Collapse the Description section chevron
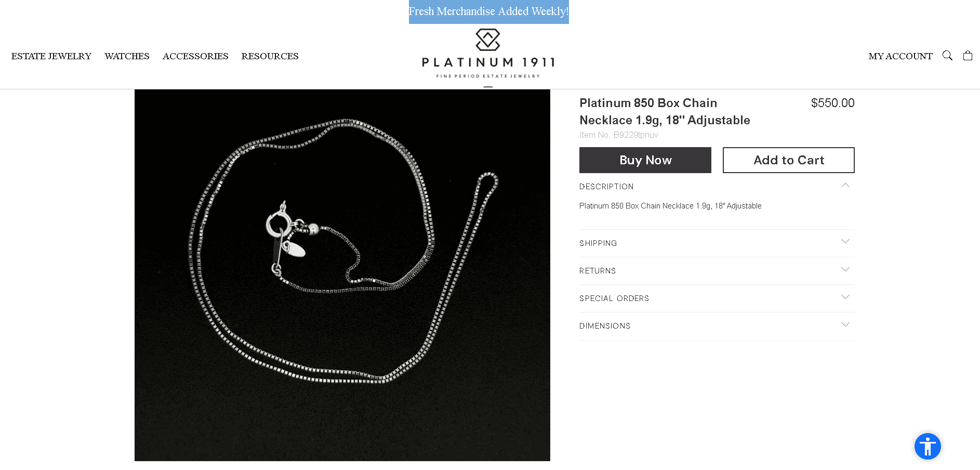Image resolution: width=980 pixels, height=470 pixels. 845,186
